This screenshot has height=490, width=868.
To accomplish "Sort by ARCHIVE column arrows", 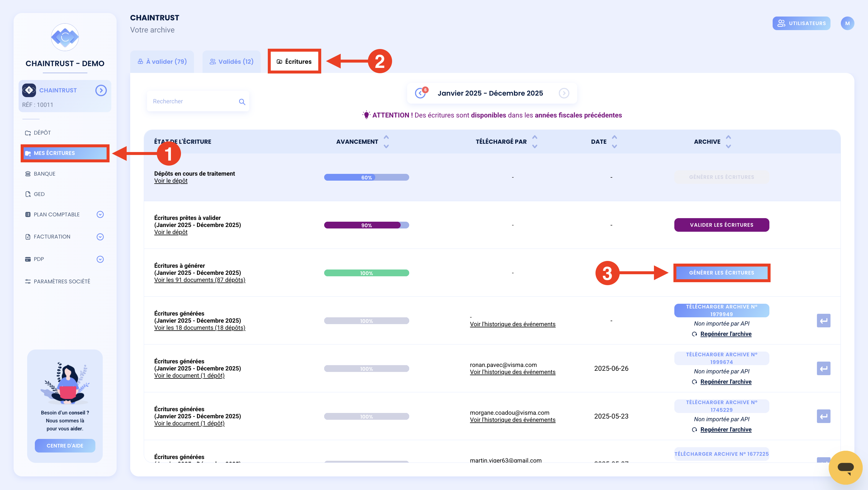I will (x=728, y=142).
